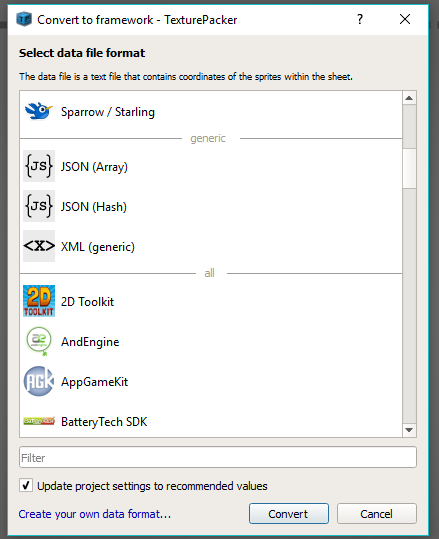Click the Convert button
Image resolution: width=439 pixels, height=539 pixels.
coord(289,514)
